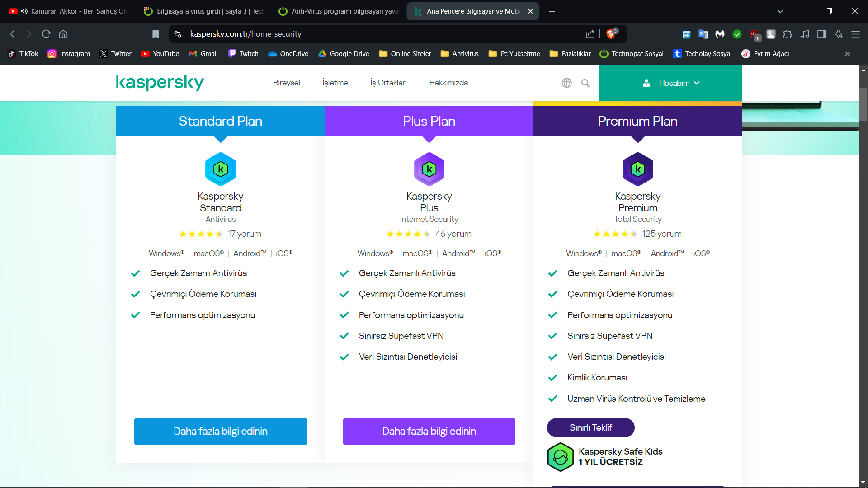Screen dimensions: 868x488
Task: Reload the current page
Action: (x=46, y=34)
